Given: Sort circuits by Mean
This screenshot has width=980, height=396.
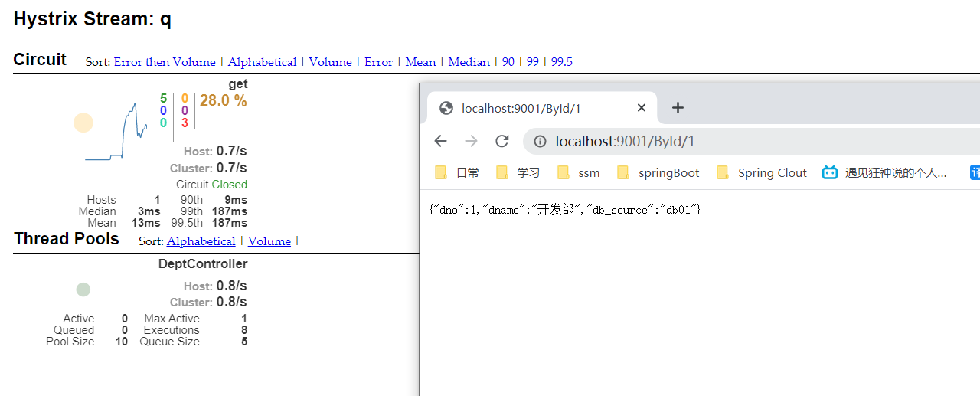Looking at the screenshot, I should (x=420, y=62).
